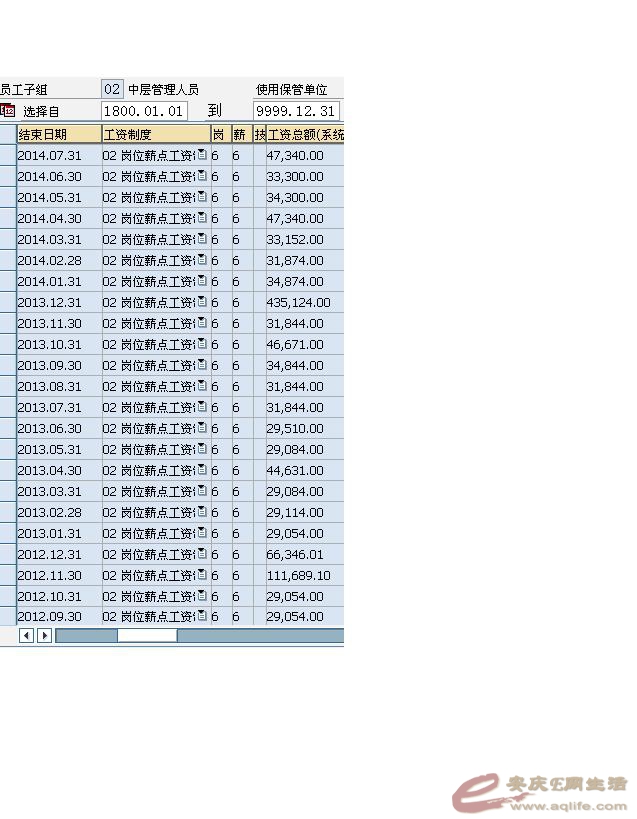Viewport: 637px width, 819px height.
Task: Click the 31,874.00 salary cell
Action: click(x=305, y=260)
